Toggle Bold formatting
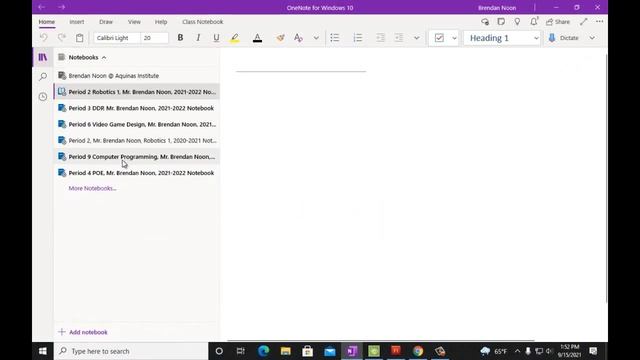The height and width of the screenshot is (360, 640). tap(180, 38)
